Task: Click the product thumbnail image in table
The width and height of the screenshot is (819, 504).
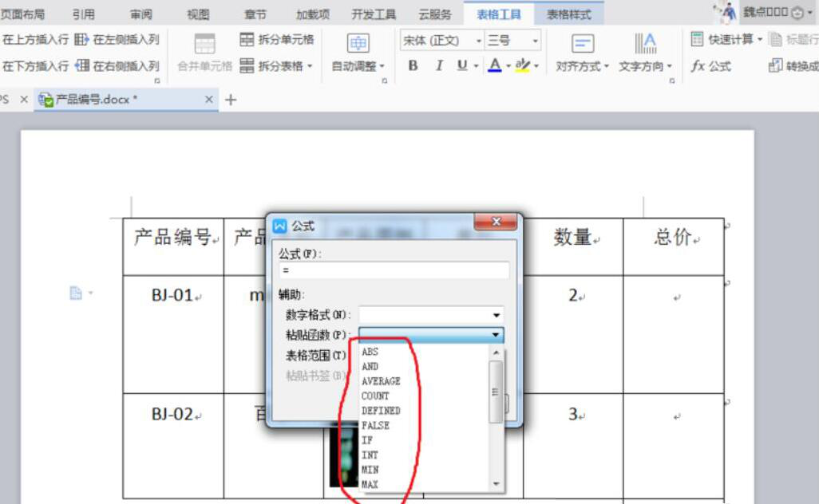Action: [x=344, y=456]
